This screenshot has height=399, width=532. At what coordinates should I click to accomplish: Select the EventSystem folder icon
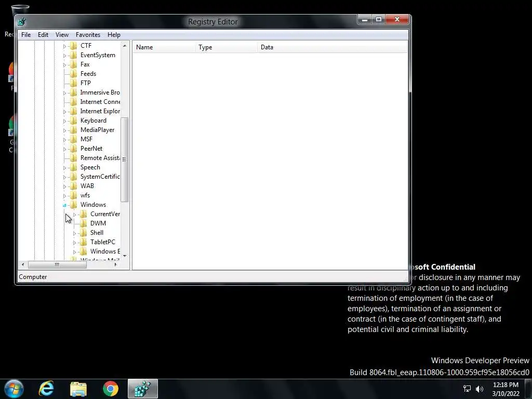click(73, 55)
